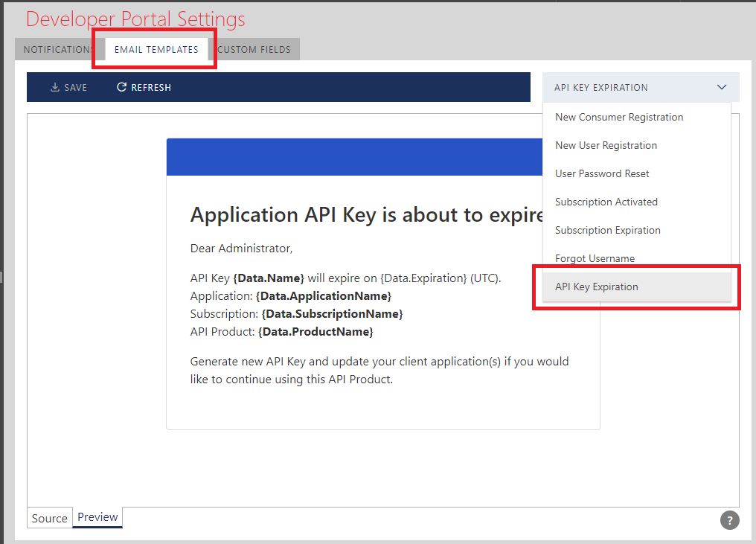This screenshot has height=544, width=756.
Task: Click the Refresh circular arrow icon
Action: pos(122,88)
